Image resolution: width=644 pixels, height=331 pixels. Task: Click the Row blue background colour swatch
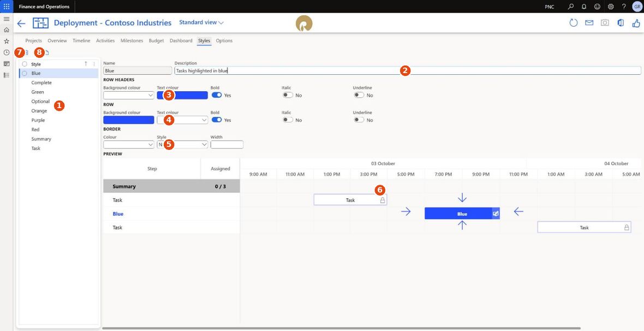pyautogui.click(x=129, y=120)
